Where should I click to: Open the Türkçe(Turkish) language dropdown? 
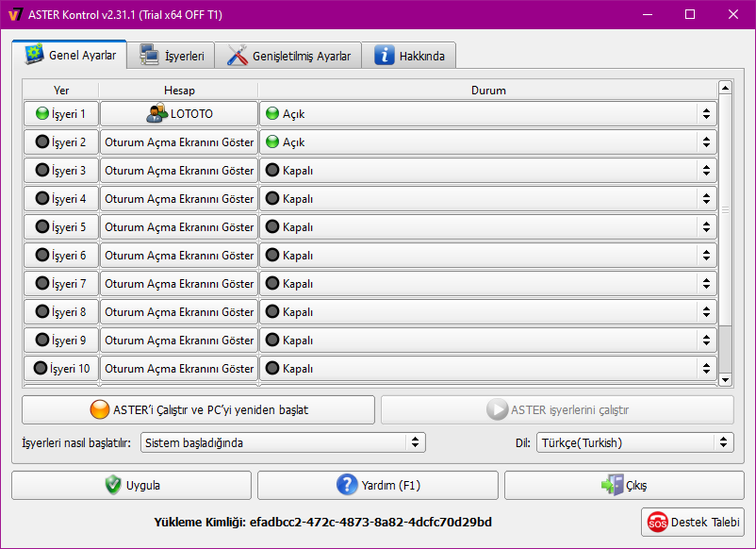[635, 442]
